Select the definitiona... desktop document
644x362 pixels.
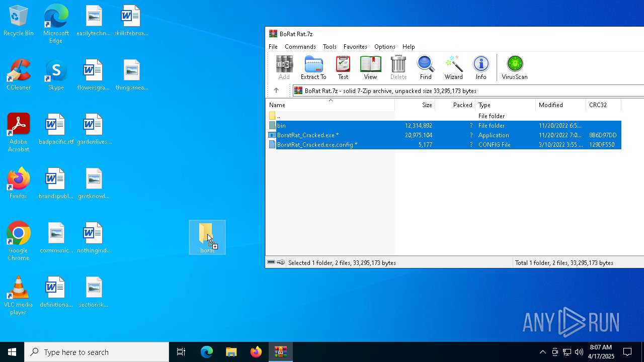pyautogui.click(x=56, y=293)
